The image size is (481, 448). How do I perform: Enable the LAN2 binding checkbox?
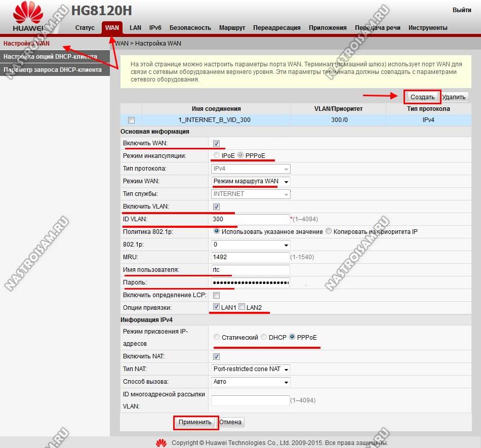click(242, 307)
